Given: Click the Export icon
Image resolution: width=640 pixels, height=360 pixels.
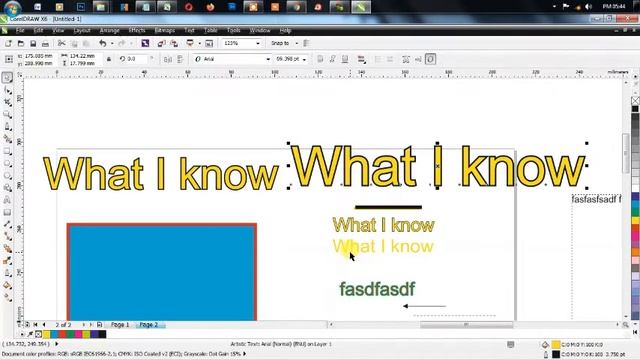Looking at the screenshot, I should 174,43.
